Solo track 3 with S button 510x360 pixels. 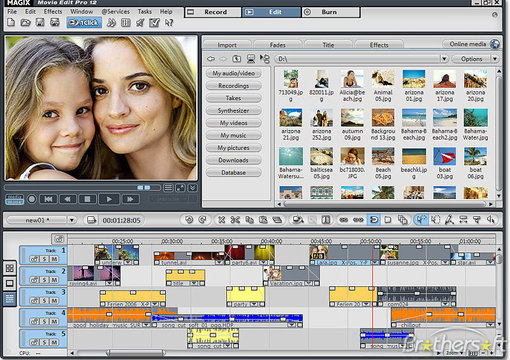pyautogui.click(x=45, y=301)
